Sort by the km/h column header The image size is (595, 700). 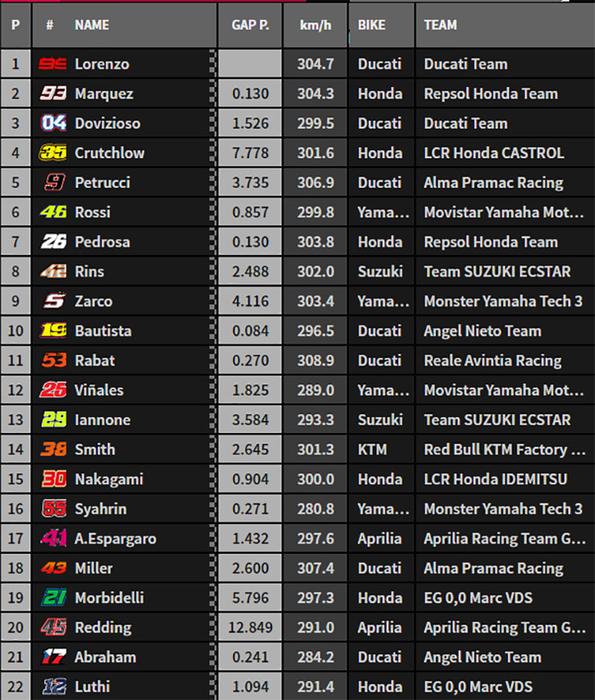(315, 25)
